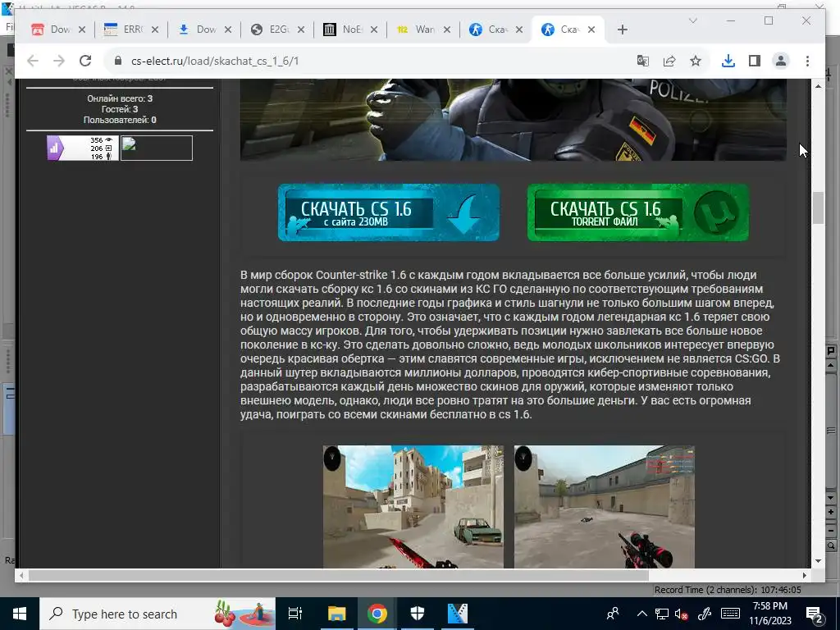Share this page from address bar
840x630 pixels.
pos(669,61)
